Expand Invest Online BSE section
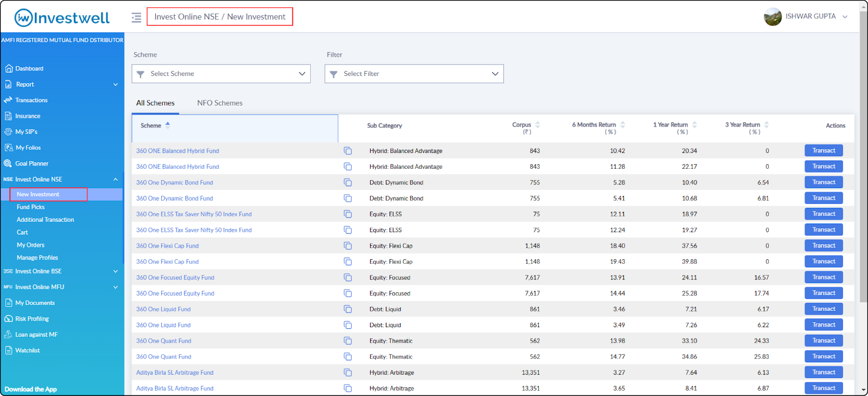 click(116, 271)
